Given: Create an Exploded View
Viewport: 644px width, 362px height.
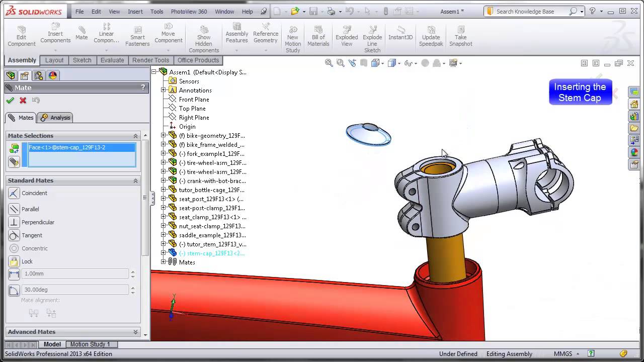Looking at the screenshot, I should coord(347,36).
